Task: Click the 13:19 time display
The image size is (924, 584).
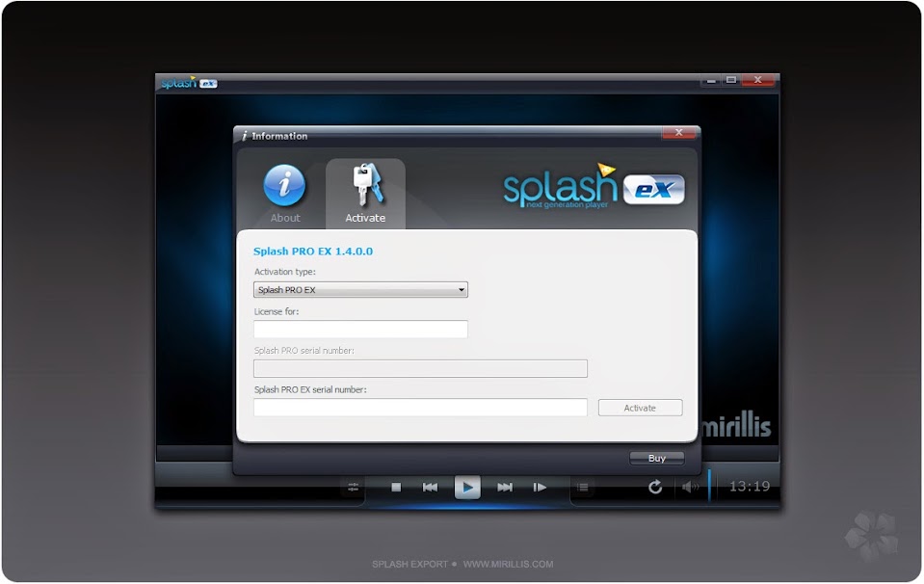Action: coord(750,486)
